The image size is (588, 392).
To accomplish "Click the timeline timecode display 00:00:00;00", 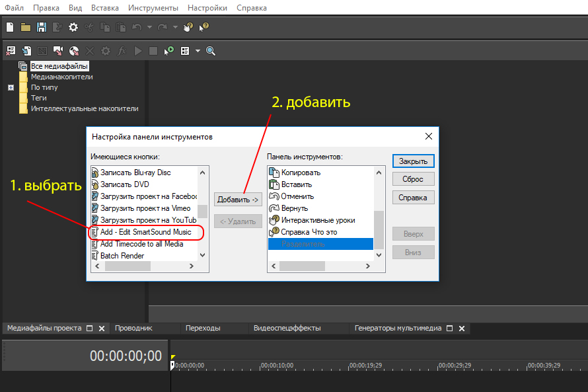I will pyautogui.click(x=126, y=356).
